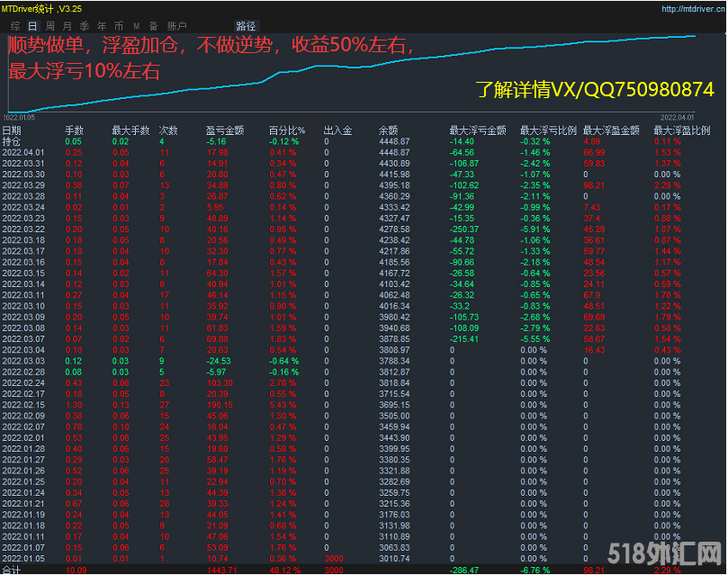
Task: Open the 月 monthly statistics tab
Action: (67, 26)
